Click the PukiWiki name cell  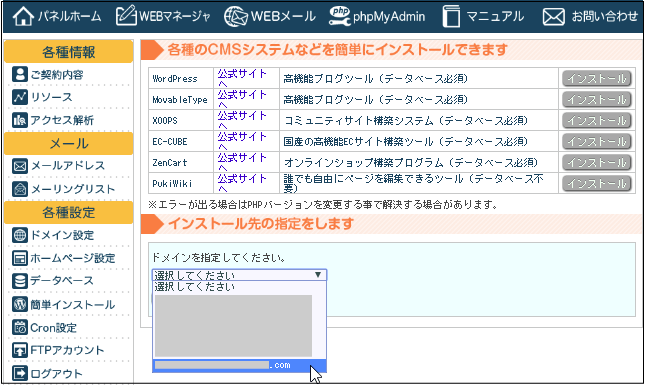click(181, 183)
